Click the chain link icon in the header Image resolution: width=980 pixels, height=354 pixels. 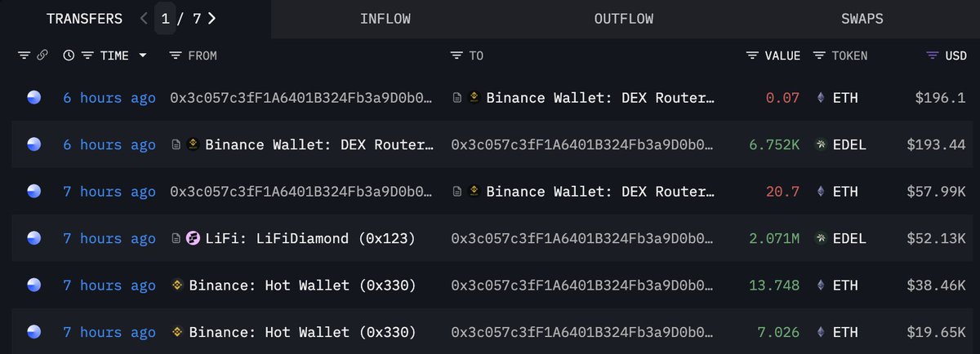[42, 55]
